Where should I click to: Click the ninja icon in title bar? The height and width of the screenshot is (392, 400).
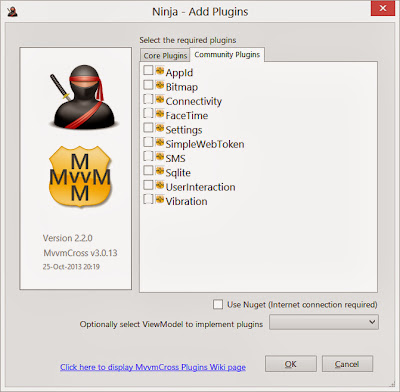[12, 12]
